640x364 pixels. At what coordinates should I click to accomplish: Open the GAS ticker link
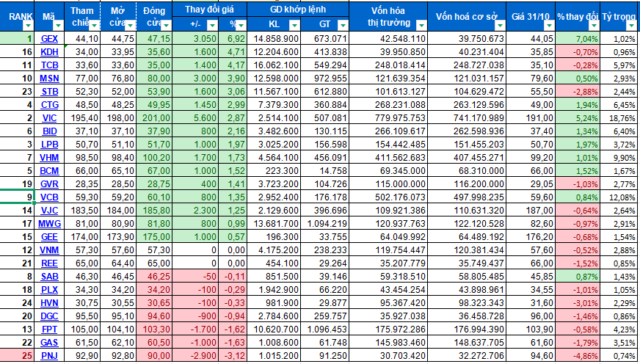click(x=50, y=343)
